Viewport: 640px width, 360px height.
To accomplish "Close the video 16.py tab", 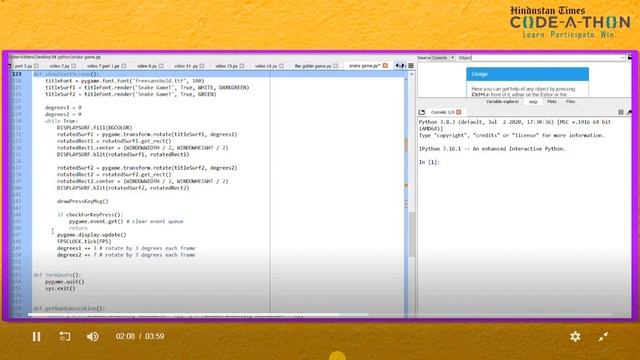I will (x=281, y=66).
